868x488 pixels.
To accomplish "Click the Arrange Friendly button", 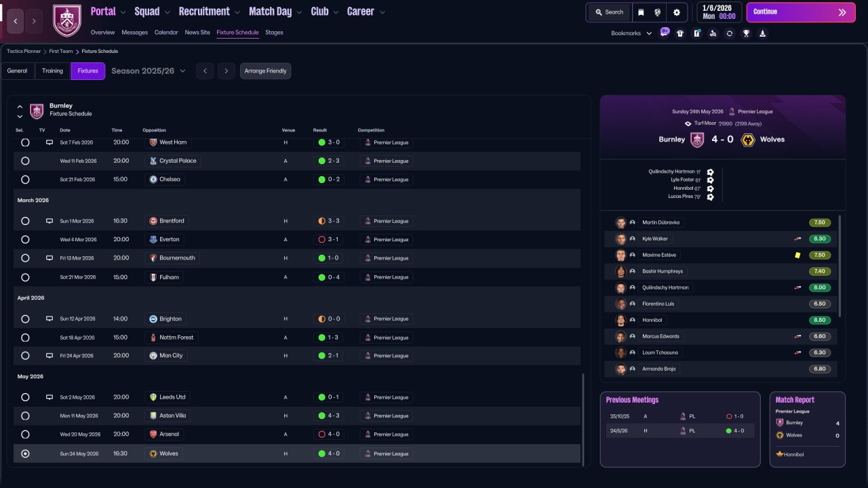I will pos(265,71).
